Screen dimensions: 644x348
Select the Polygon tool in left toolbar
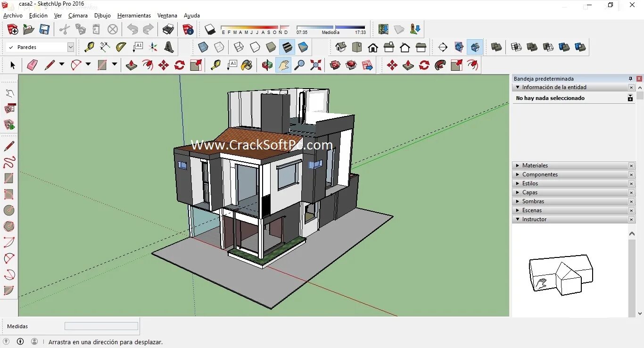tap(9, 226)
